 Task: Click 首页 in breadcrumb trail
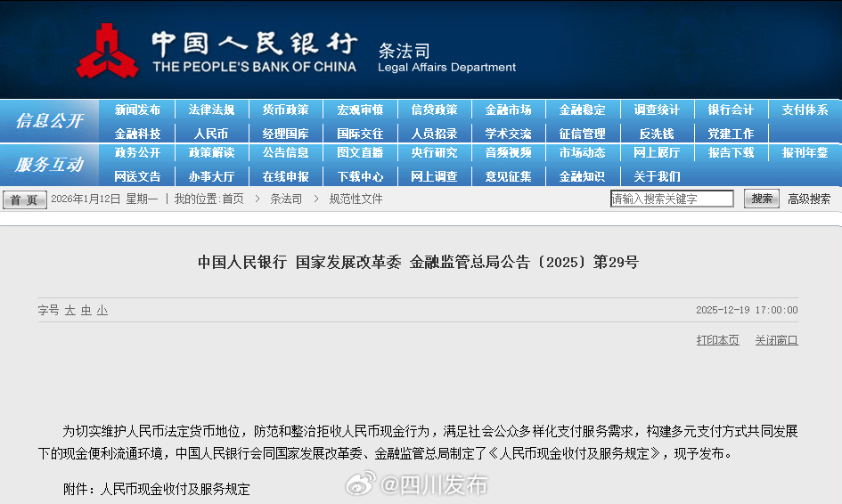pos(233,199)
